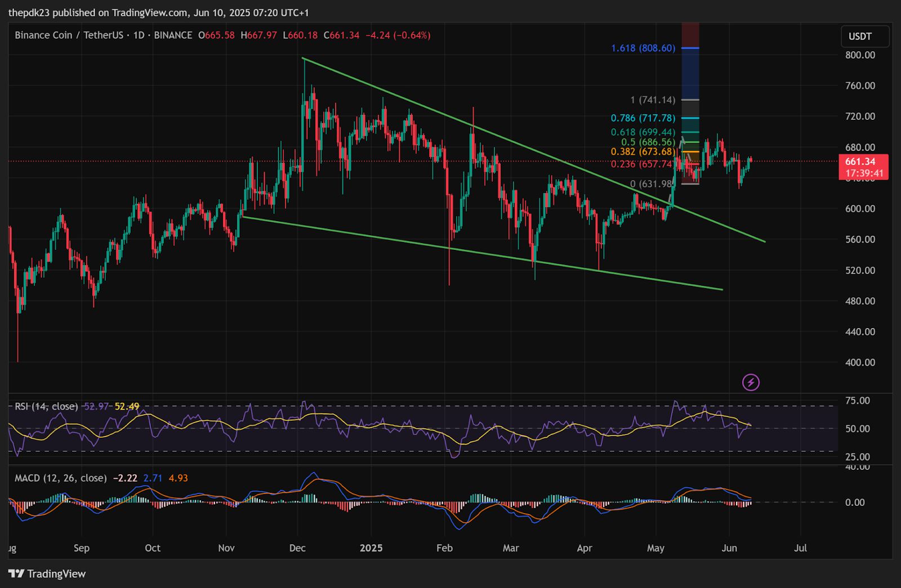This screenshot has height=588, width=901.
Task: Select the upper descending green trendline
Action: (x=533, y=150)
